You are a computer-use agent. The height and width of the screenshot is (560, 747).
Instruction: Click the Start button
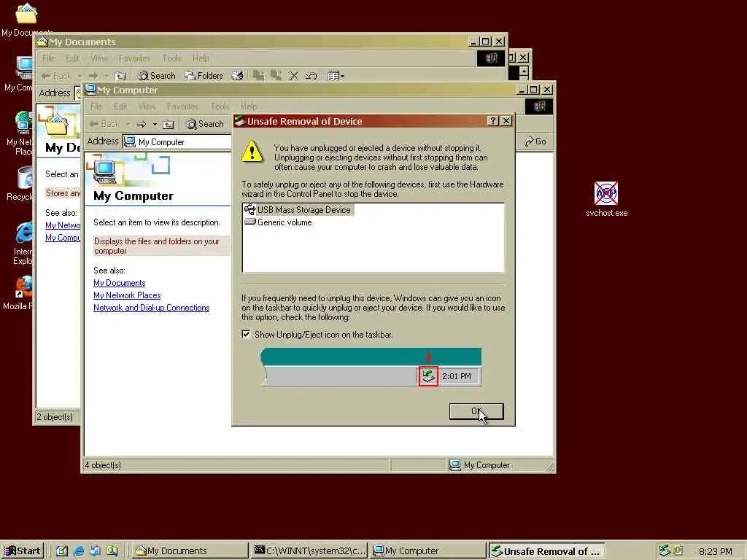(x=22, y=551)
